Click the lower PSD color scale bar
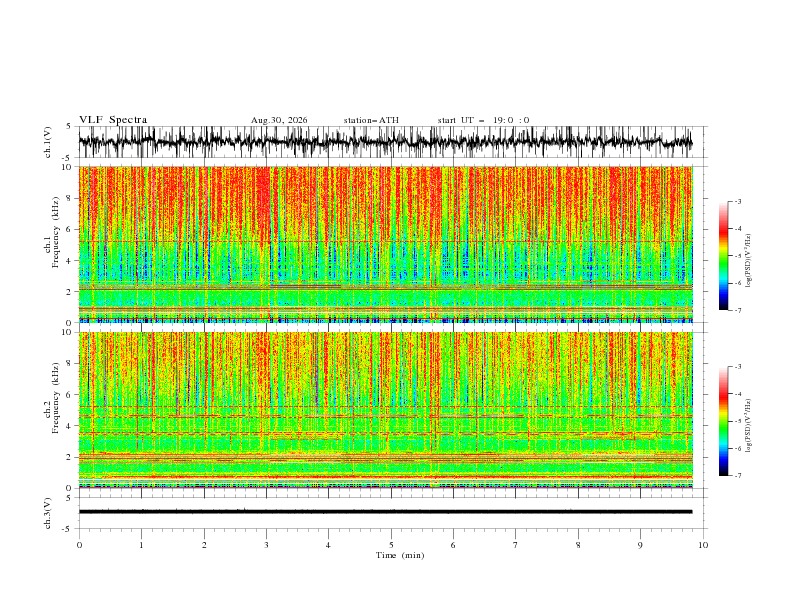Screen dimensions: 792x612 point(723,421)
